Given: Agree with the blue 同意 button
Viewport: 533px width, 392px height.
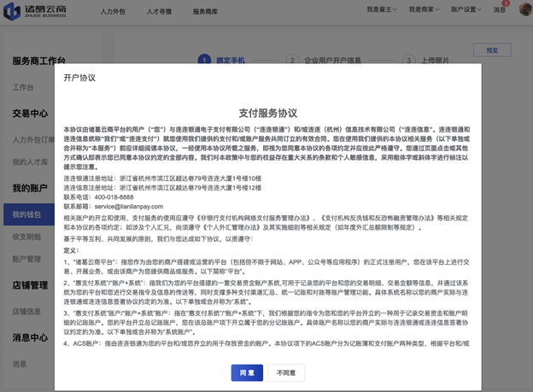Looking at the screenshot, I should coord(247,373).
